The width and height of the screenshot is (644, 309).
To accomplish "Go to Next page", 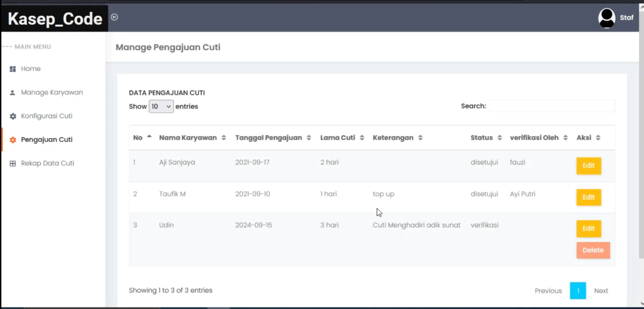I will (601, 291).
